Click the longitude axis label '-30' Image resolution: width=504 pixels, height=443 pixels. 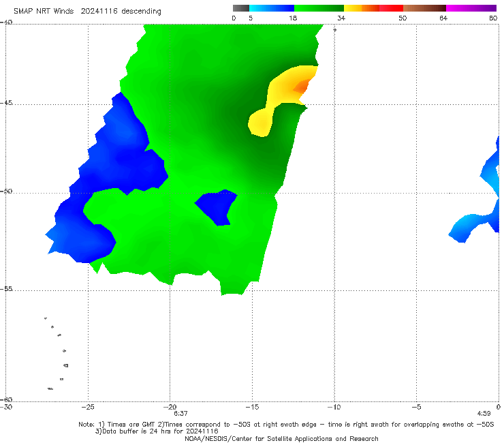point(6,407)
